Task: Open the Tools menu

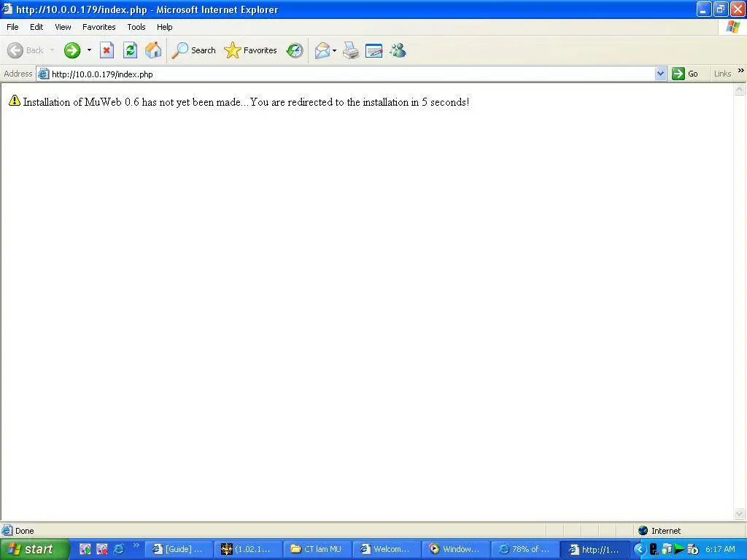Action: (x=136, y=27)
